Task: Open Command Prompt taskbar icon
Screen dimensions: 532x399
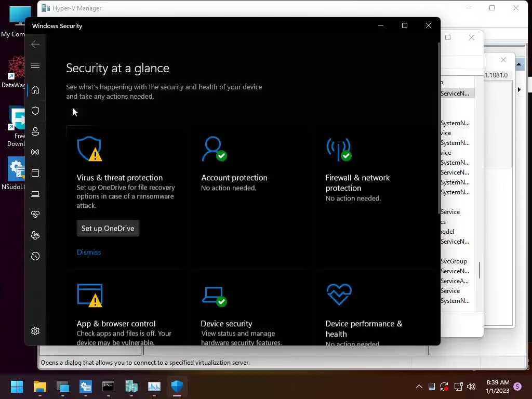Action: 108,387
